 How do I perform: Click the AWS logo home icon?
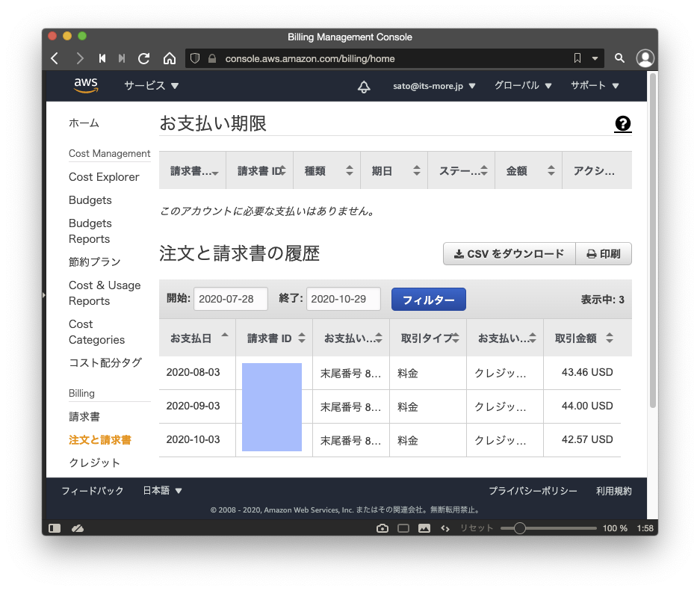[86, 86]
